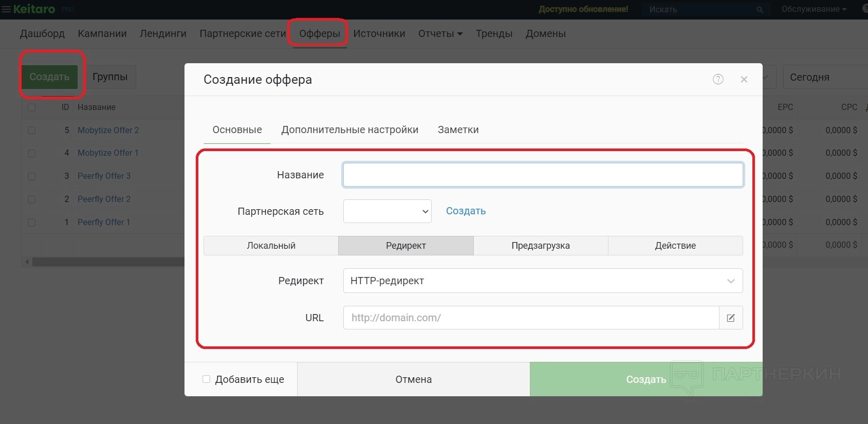
Task: Open the help question mark icon
Action: pyautogui.click(x=718, y=79)
